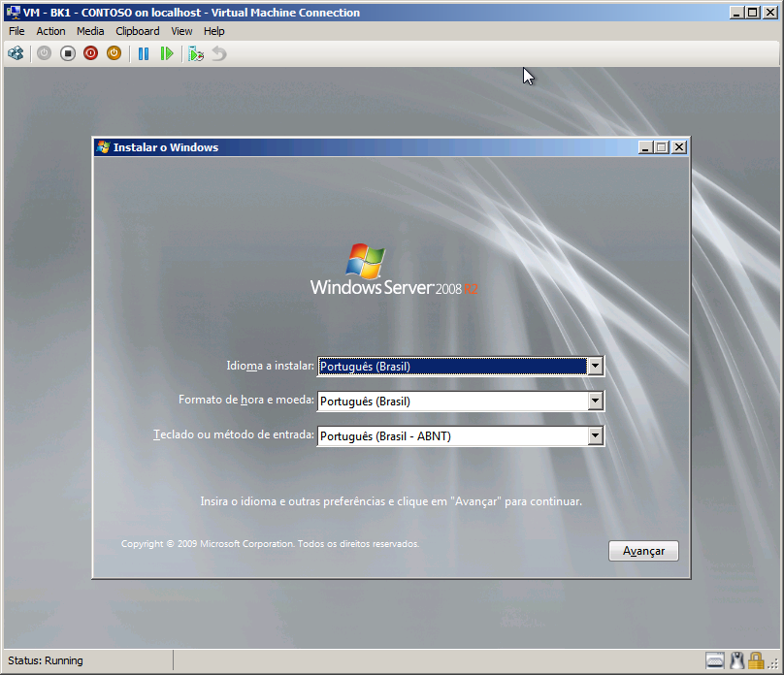The height and width of the screenshot is (675, 784).
Task: Pause the virtual machine
Action: [144, 53]
